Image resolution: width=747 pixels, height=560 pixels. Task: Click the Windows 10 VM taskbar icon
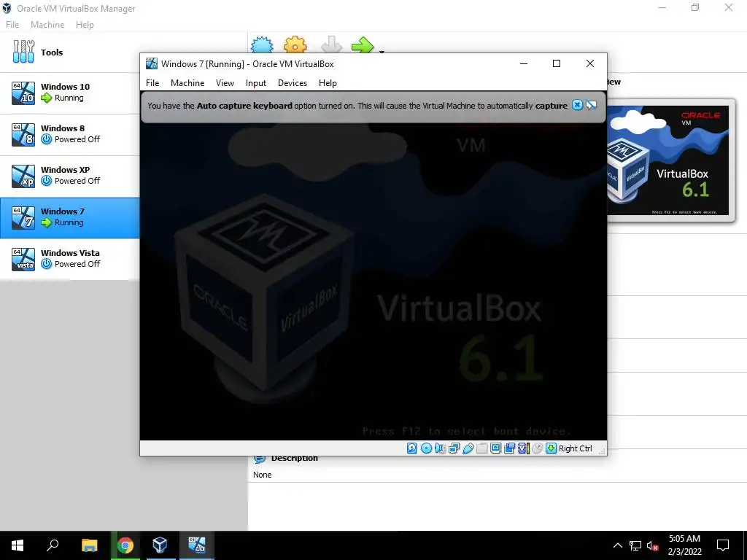[196, 545]
